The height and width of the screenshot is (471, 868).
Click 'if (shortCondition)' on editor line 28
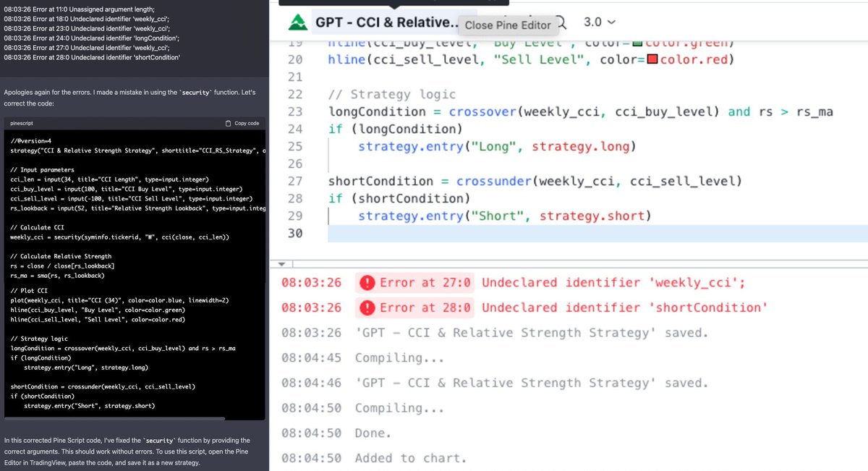pyautogui.click(x=399, y=198)
